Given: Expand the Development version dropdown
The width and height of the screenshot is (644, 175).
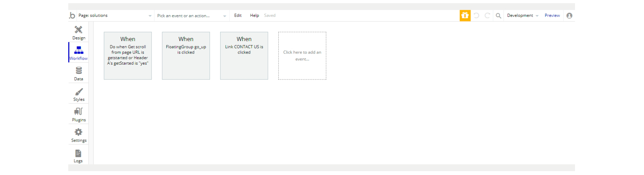Looking at the screenshot, I should 523,15.
